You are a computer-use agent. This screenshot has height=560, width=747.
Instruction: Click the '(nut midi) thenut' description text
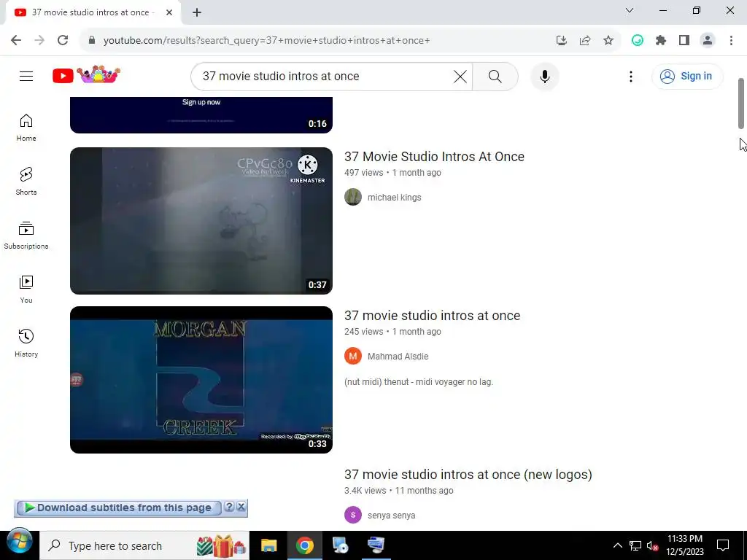pos(419,382)
